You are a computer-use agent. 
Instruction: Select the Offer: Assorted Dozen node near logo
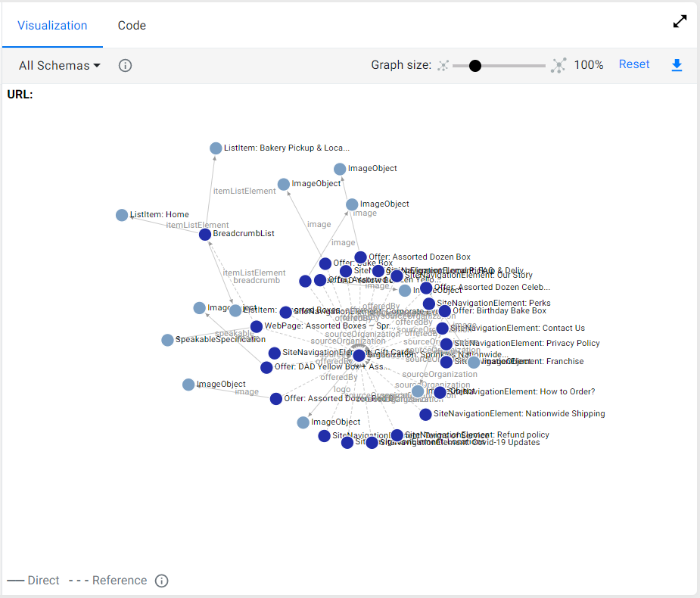pyautogui.click(x=276, y=399)
